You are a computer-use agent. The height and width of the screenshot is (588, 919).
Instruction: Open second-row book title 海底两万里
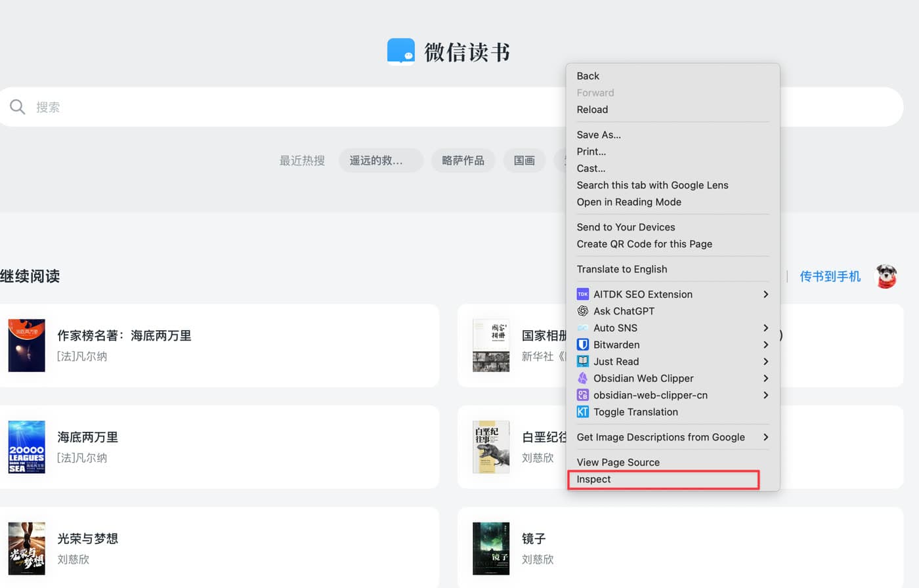click(87, 437)
